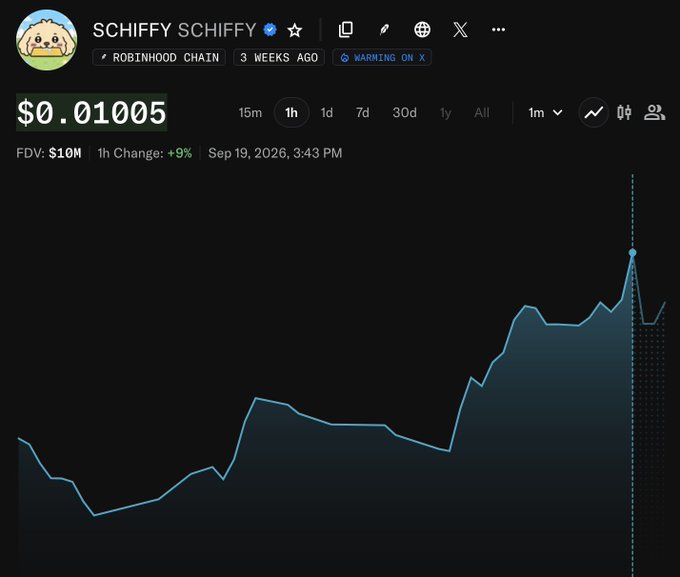Click the 3 WEEKS AGO tag
Viewport: 680px width, 577px height.
[279, 58]
